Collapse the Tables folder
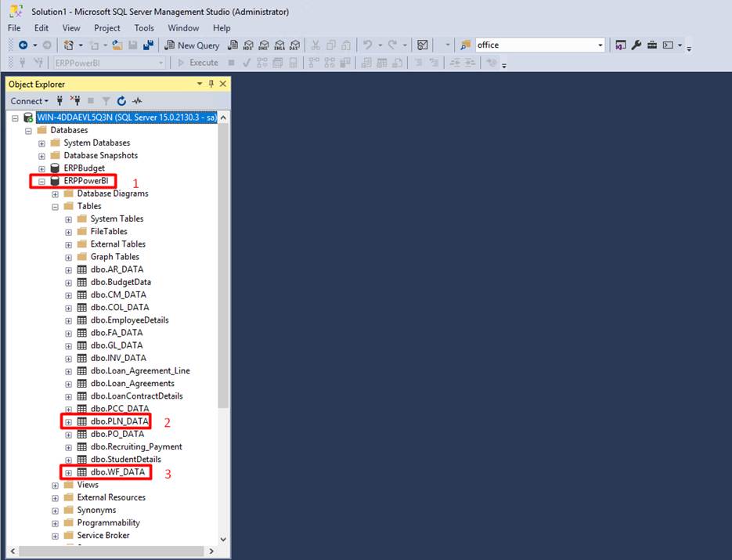The image size is (732, 560). [x=55, y=207]
